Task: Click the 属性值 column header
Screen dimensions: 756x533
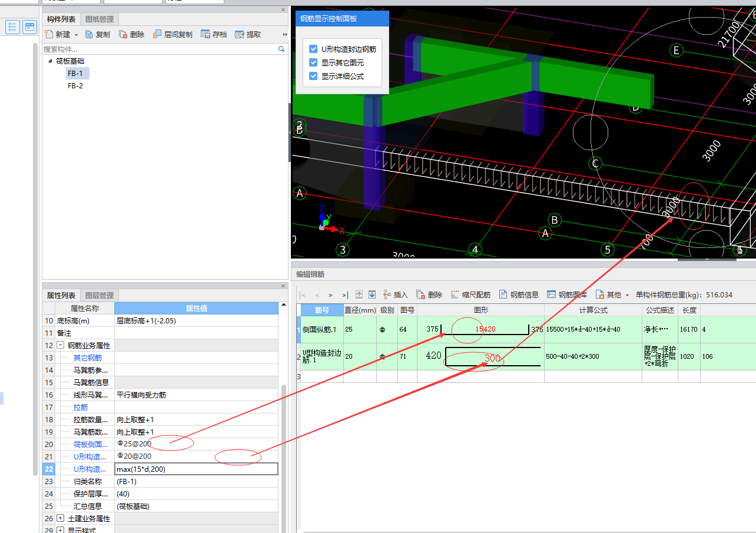Action: pos(196,309)
